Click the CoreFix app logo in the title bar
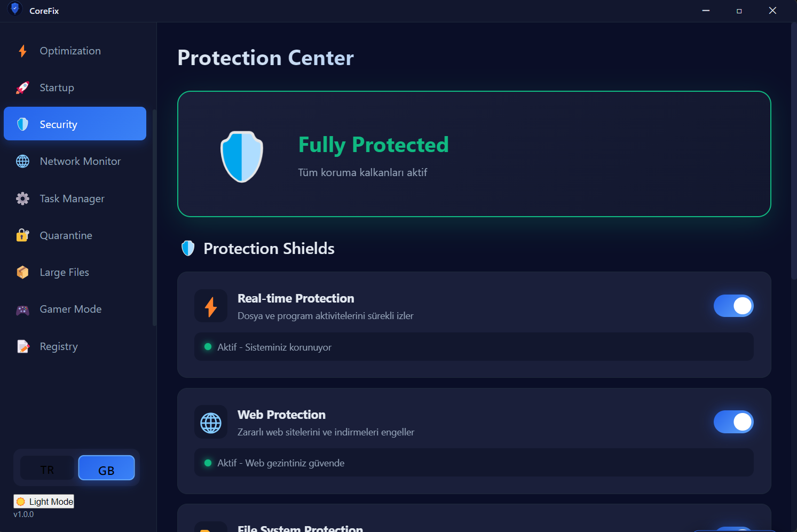The height and width of the screenshot is (532, 797). (15, 9)
